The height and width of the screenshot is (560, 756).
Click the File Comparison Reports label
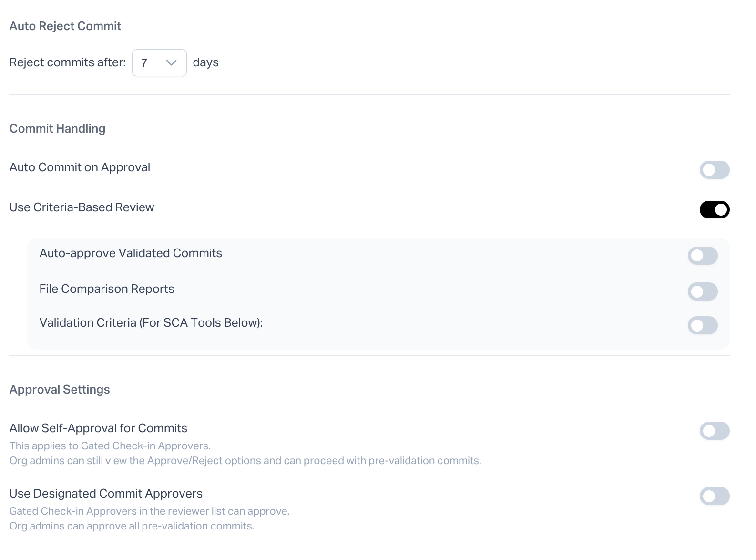click(x=107, y=289)
